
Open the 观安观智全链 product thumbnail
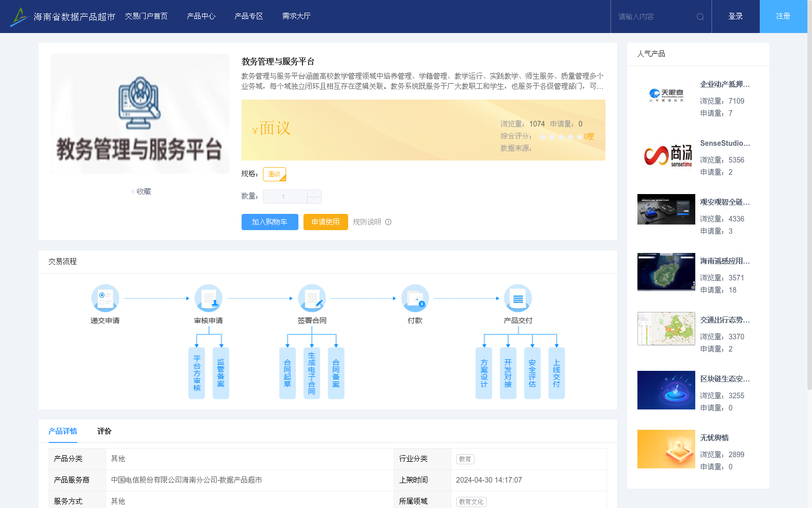[x=666, y=209]
